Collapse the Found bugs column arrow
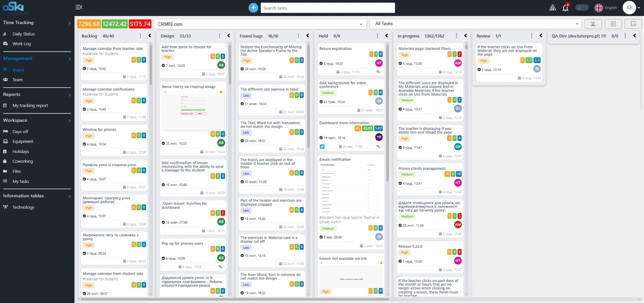Screen dimensions: 644x303 (308, 36)
